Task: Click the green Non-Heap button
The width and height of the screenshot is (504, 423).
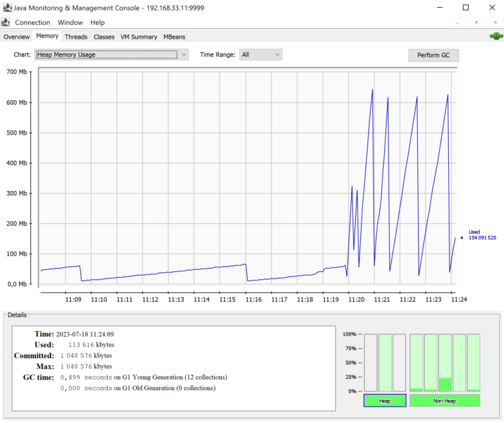Action: tap(445, 400)
